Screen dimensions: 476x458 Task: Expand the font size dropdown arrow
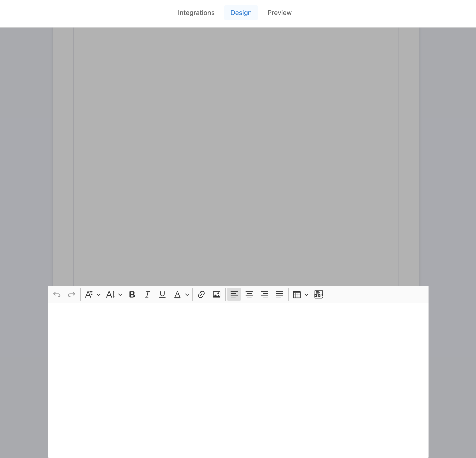click(x=120, y=295)
